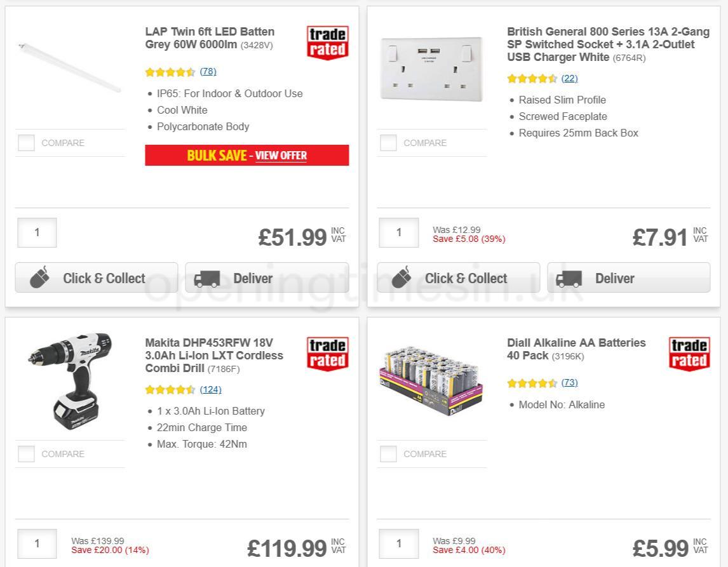Image resolution: width=728 pixels, height=567 pixels.
Task: Click the mouse icon on USB socket Click & Collect
Action: pyautogui.click(x=402, y=277)
